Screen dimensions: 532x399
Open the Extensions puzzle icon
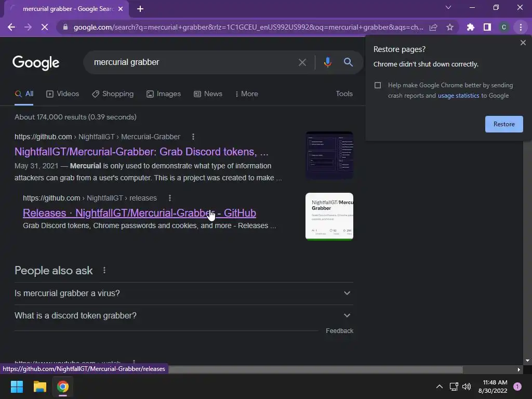(x=471, y=27)
